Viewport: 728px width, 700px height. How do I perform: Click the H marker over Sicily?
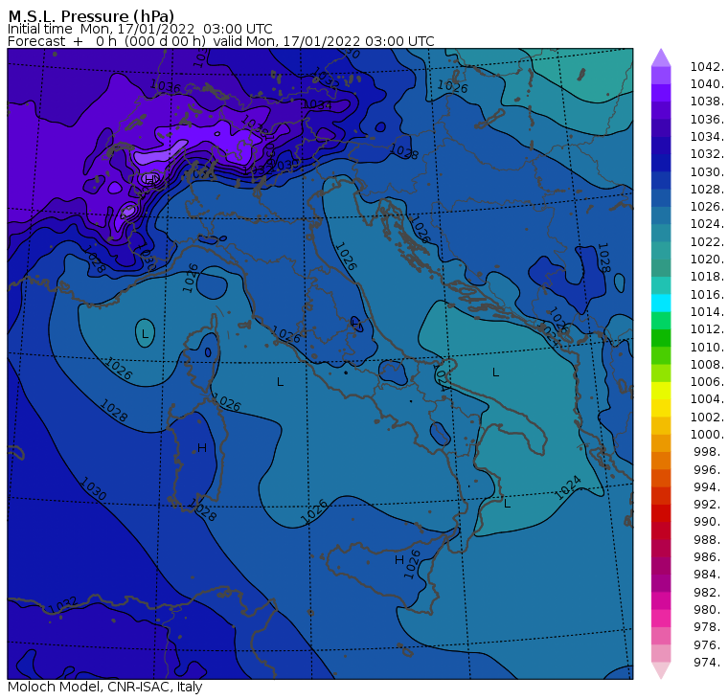point(399,560)
